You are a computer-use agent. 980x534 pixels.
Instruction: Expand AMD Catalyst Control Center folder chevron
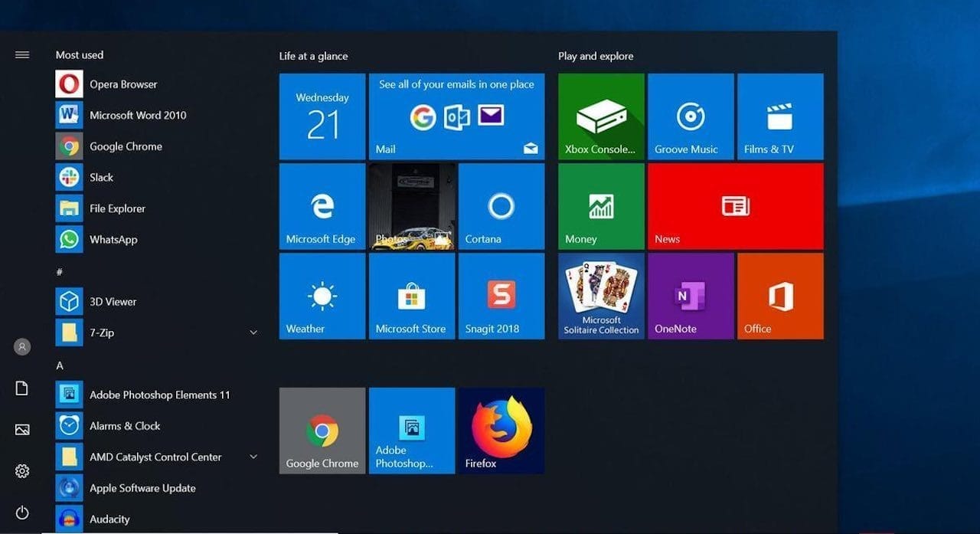pos(253,457)
